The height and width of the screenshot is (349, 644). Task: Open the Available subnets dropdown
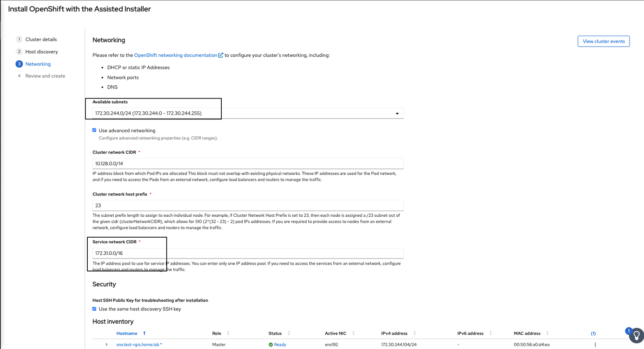pyautogui.click(x=248, y=113)
